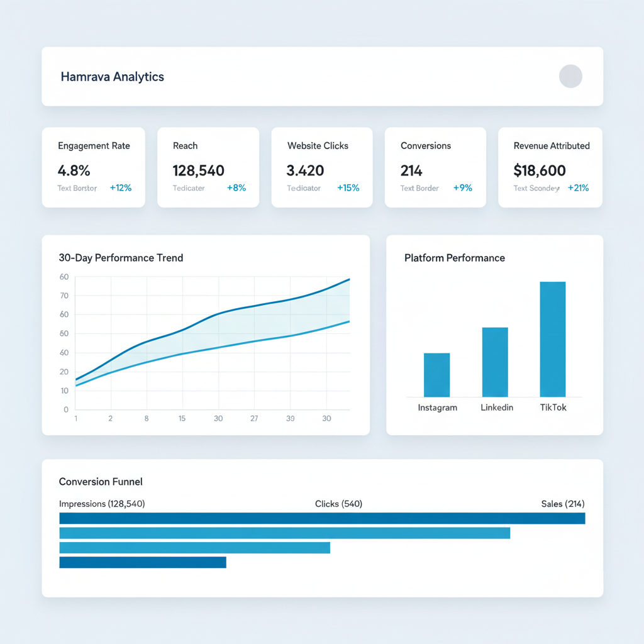
Task: Open the Website Clicks metric card
Action: (x=321, y=167)
